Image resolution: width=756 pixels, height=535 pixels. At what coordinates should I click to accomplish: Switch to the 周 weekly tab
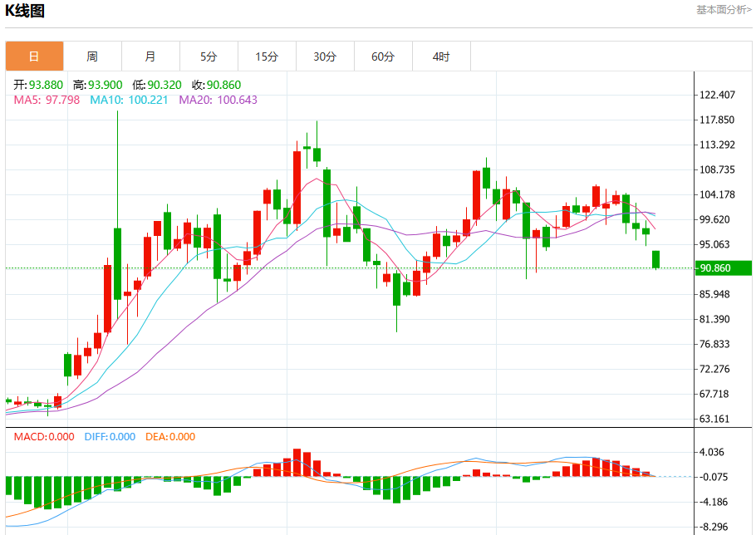point(92,56)
